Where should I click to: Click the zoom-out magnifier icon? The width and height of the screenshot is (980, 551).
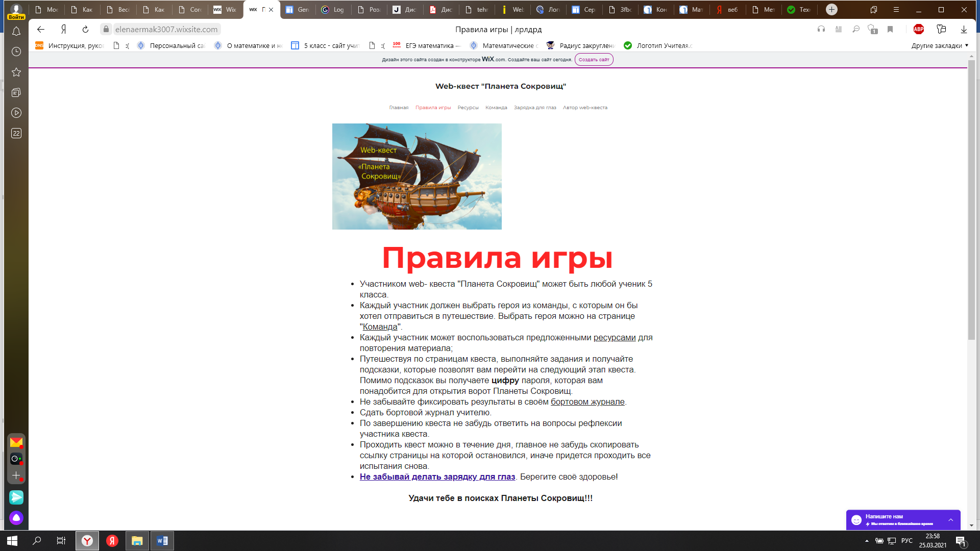pyautogui.click(x=856, y=30)
